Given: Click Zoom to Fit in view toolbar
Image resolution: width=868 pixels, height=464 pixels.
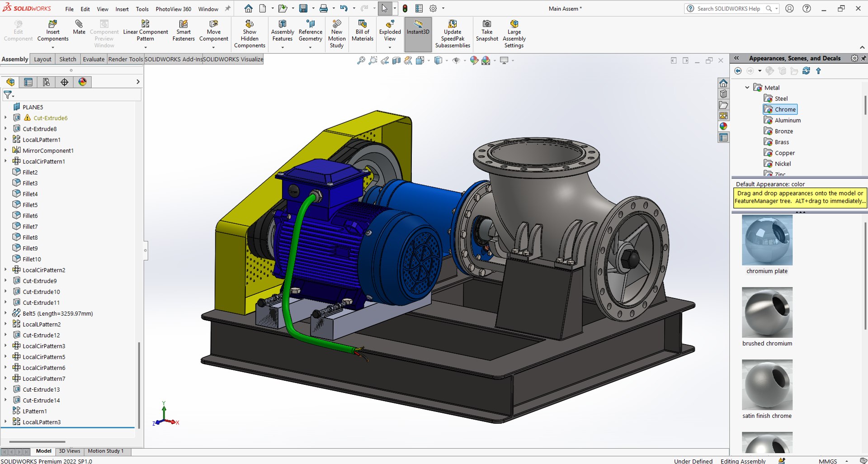Looking at the screenshot, I should (x=361, y=61).
